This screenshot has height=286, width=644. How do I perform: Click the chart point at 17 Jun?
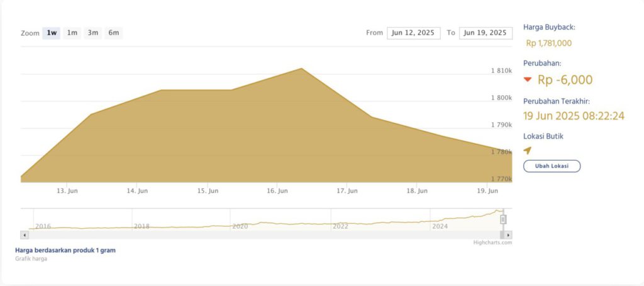click(372, 117)
